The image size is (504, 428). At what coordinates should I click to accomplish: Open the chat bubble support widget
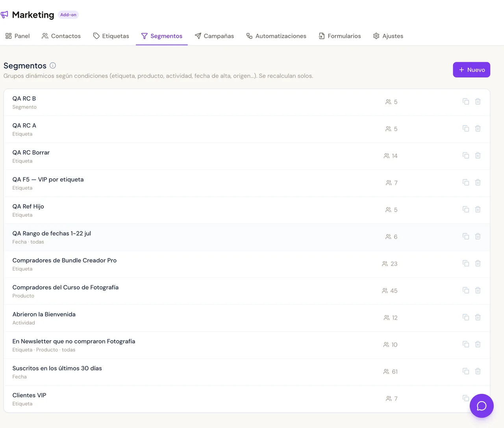click(x=482, y=406)
